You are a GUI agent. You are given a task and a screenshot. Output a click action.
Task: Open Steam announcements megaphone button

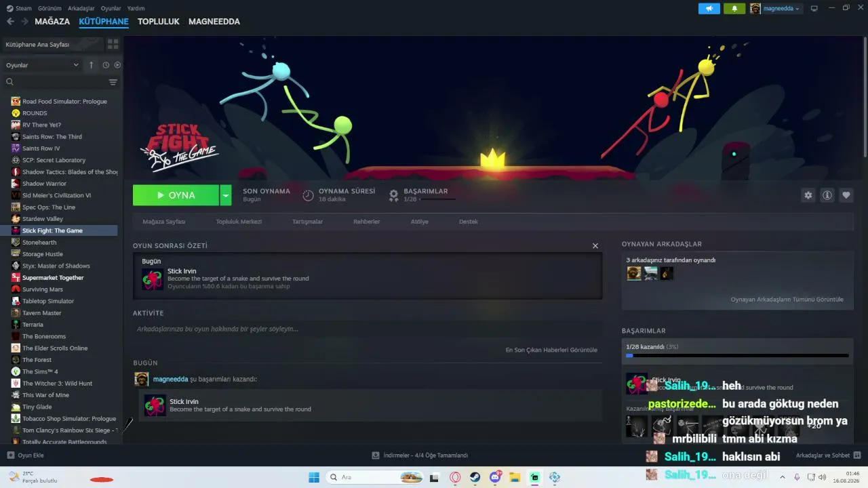[x=709, y=8]
